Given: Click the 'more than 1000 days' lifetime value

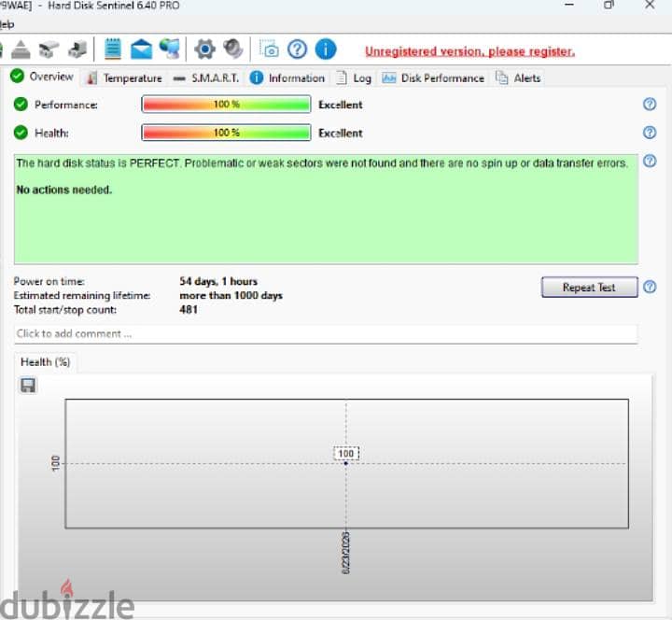Looking at the screenshot, I should click(231, 295).
